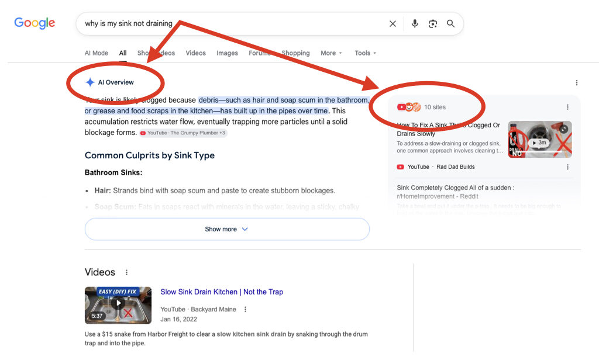Click the 3m play badge on sink thumbnail
This screenshot has height=364, width=599.
[539, 143]
